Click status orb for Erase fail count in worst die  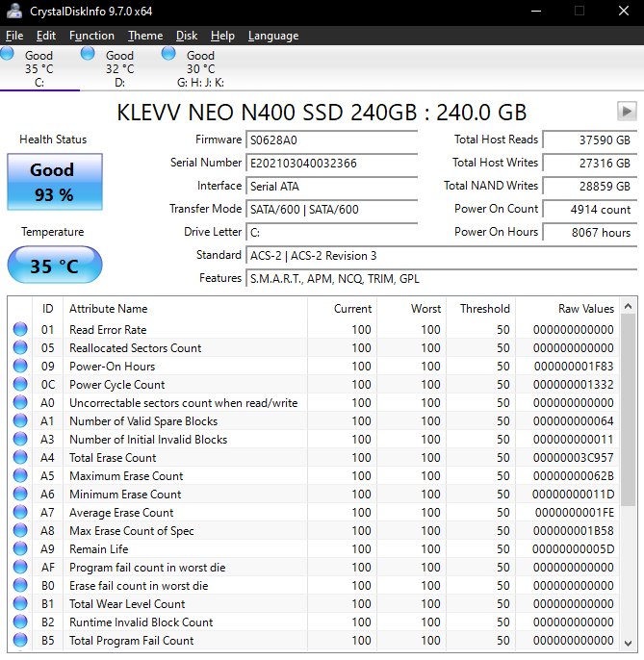click(20, 585)
